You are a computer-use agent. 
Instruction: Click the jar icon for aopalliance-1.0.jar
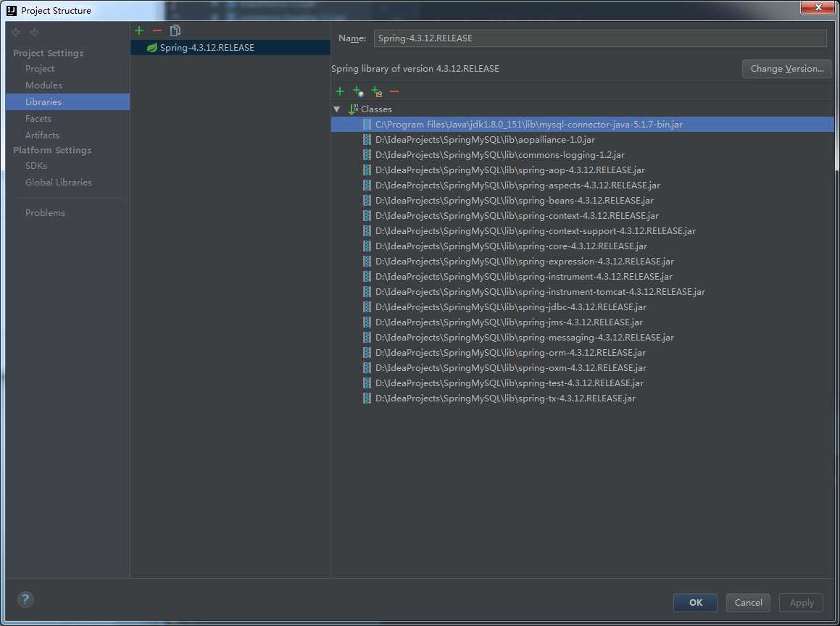click(x=367, y=140)
